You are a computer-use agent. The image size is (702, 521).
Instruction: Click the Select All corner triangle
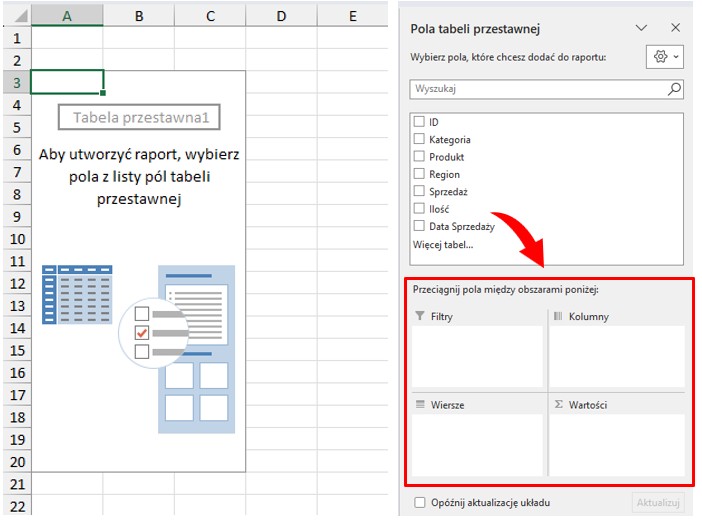[20, 17]
